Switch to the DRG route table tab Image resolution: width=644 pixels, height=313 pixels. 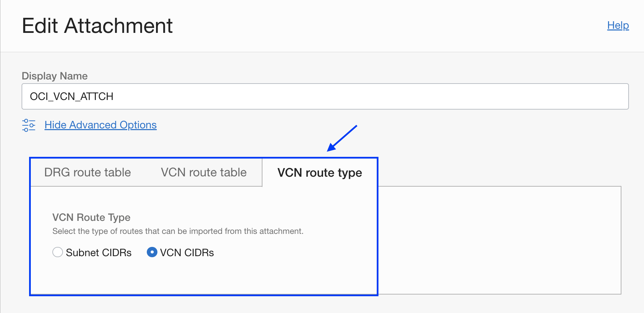88,172
